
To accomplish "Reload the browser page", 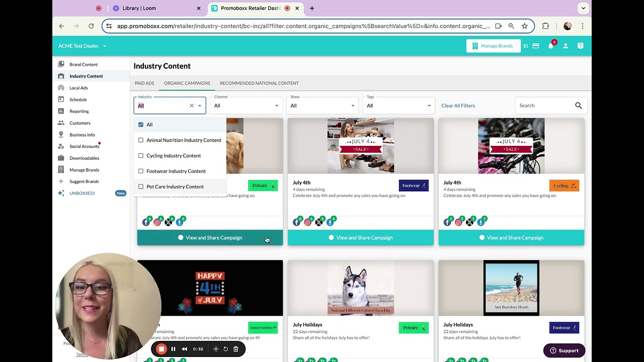I will click(x=91, y=26).
